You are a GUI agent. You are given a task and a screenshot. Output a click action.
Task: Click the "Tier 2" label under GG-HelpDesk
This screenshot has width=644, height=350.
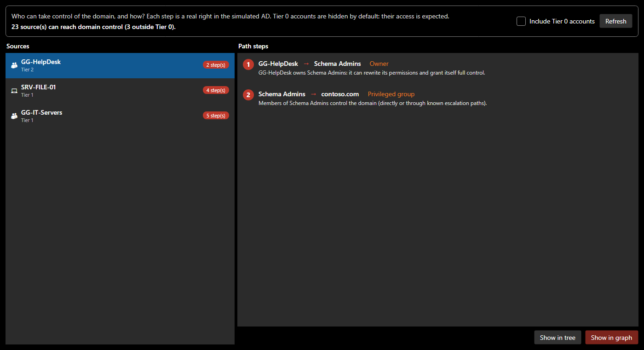[x=27, y=70]
